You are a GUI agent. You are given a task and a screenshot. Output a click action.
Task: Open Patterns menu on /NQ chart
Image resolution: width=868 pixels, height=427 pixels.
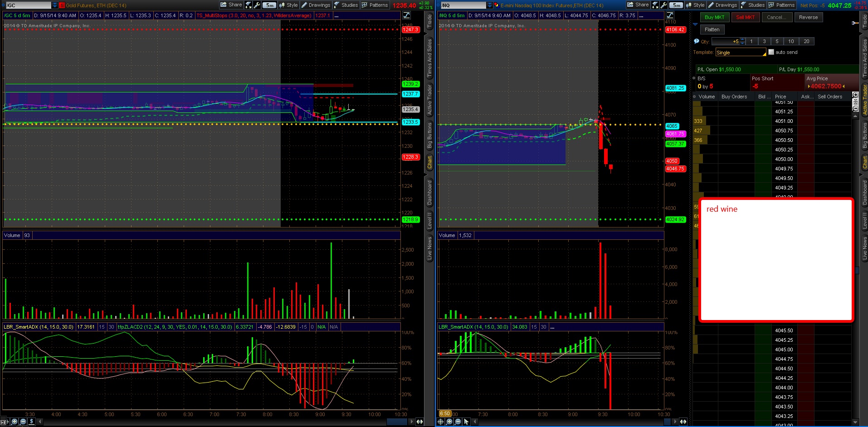(x=782, y=5)
